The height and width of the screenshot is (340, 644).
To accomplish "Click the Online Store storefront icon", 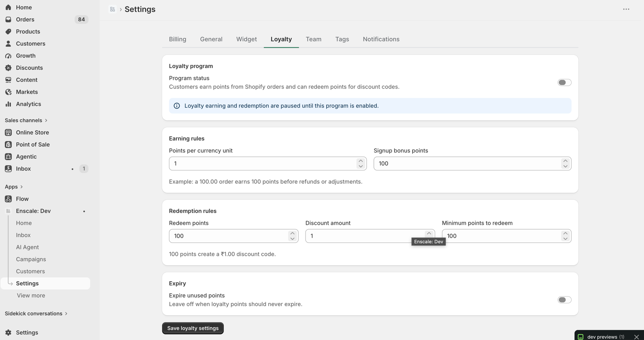I will tap(8, 132).
